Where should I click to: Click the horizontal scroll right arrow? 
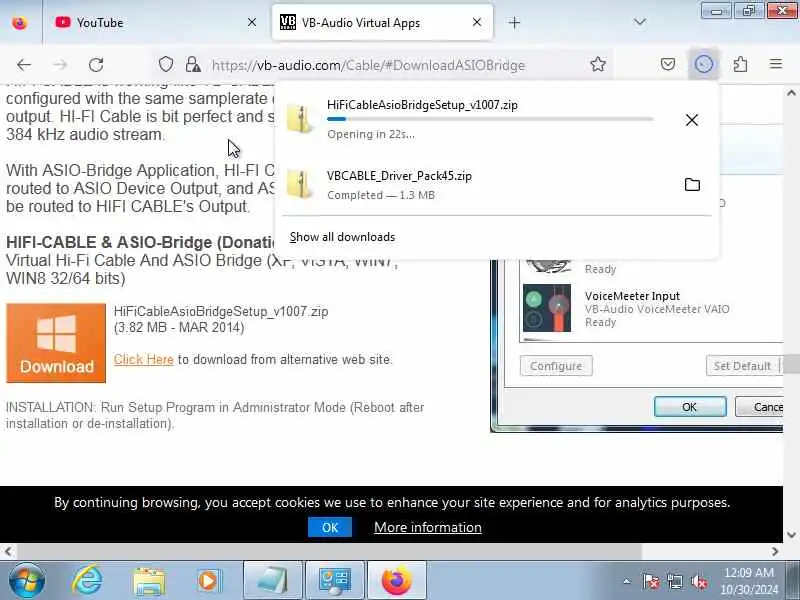[775, 551]
